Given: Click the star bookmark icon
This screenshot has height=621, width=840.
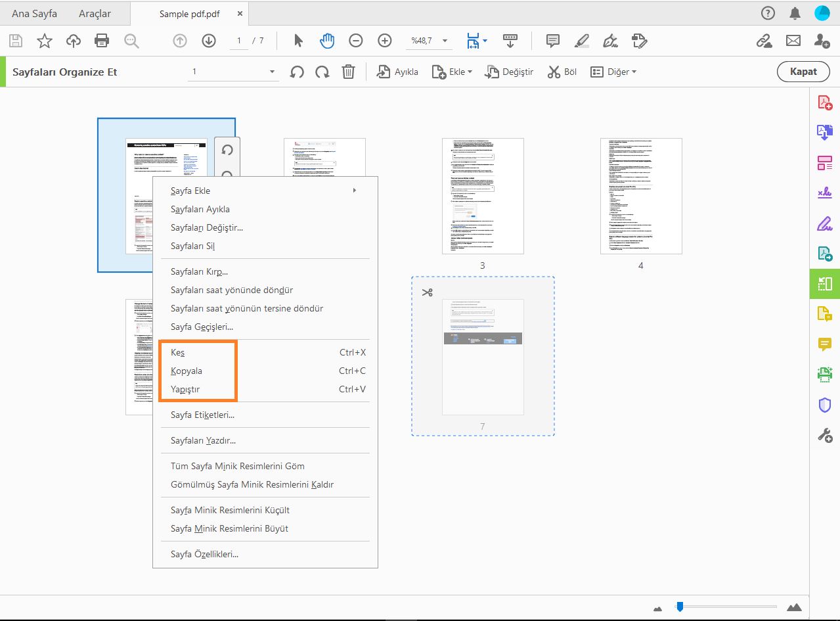Looking at the screenshot, I should [45, 41].
